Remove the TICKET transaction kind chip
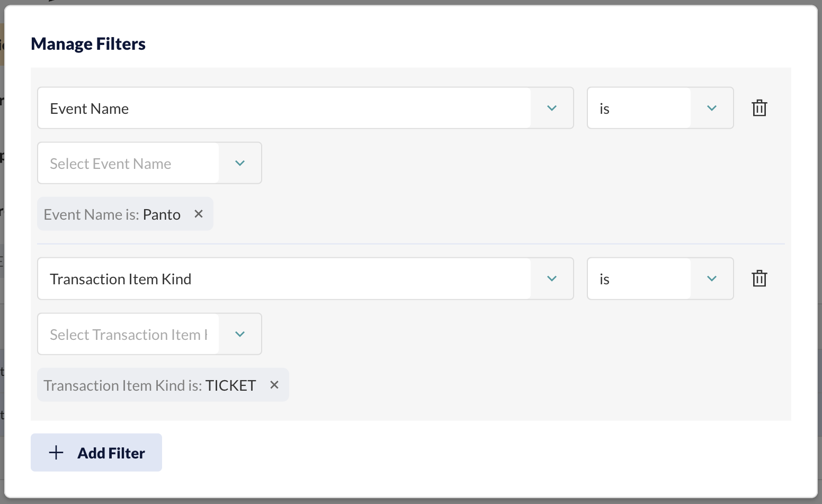822x504 pixels. click(274, 385)
